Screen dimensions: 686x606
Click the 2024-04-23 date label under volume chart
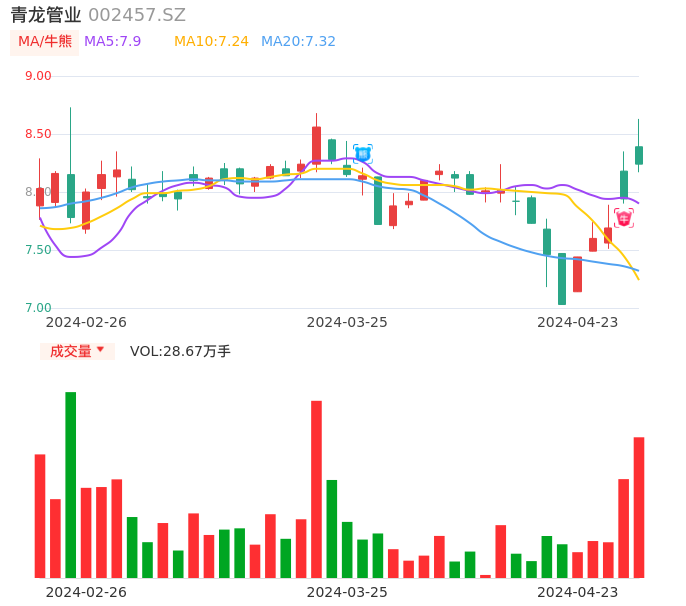577,591
